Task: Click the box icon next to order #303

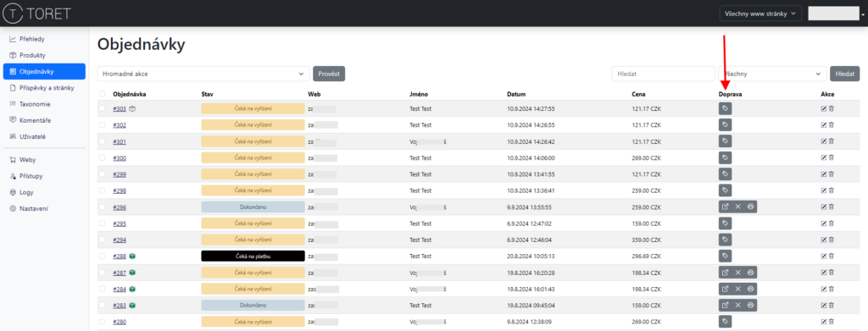Action: 133,109
